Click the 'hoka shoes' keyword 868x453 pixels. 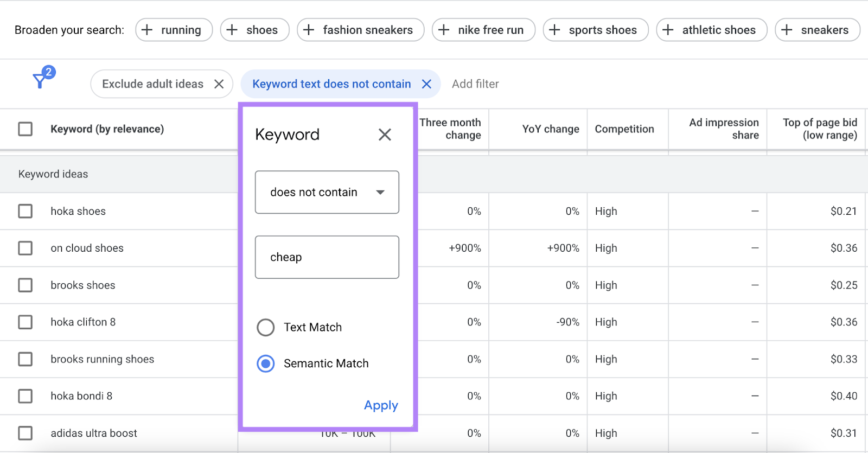(78, 211)
